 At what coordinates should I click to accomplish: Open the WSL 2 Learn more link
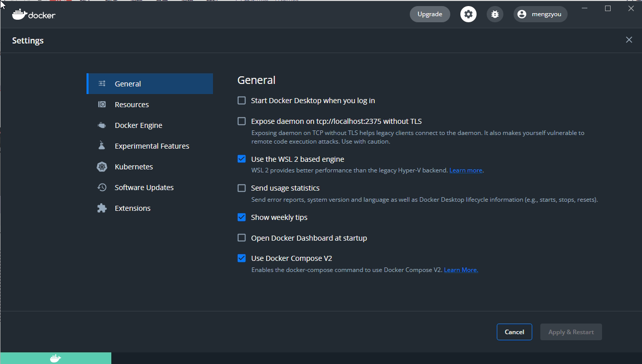tap(465, 170)
